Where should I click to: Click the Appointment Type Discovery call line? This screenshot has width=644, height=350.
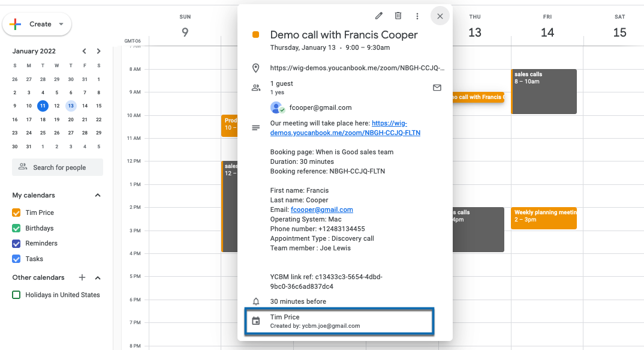(322, 238)
